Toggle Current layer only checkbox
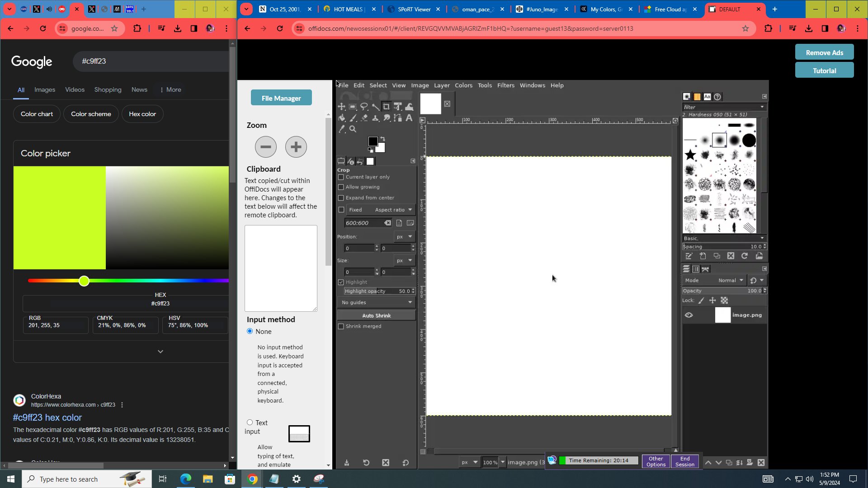The image size is (868, 488). (x=341, y=177)
